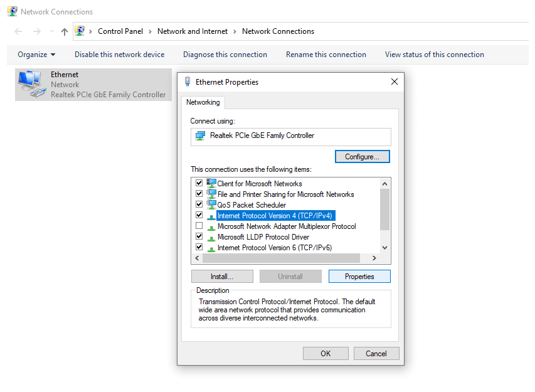Close the Ethernet Properties dialog

coord(395,82)
